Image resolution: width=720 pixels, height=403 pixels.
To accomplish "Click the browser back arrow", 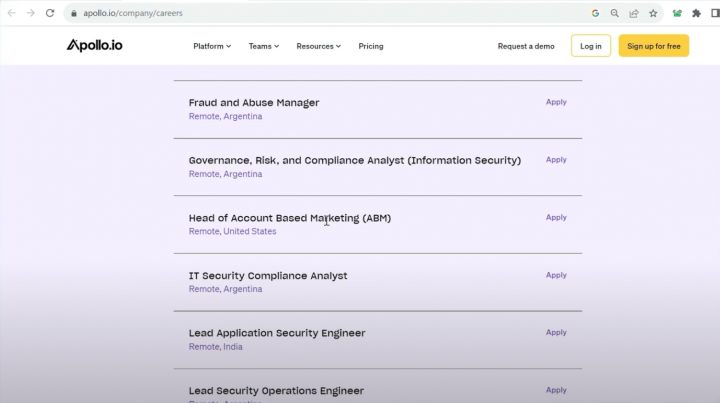I will [x=12, y=13].
